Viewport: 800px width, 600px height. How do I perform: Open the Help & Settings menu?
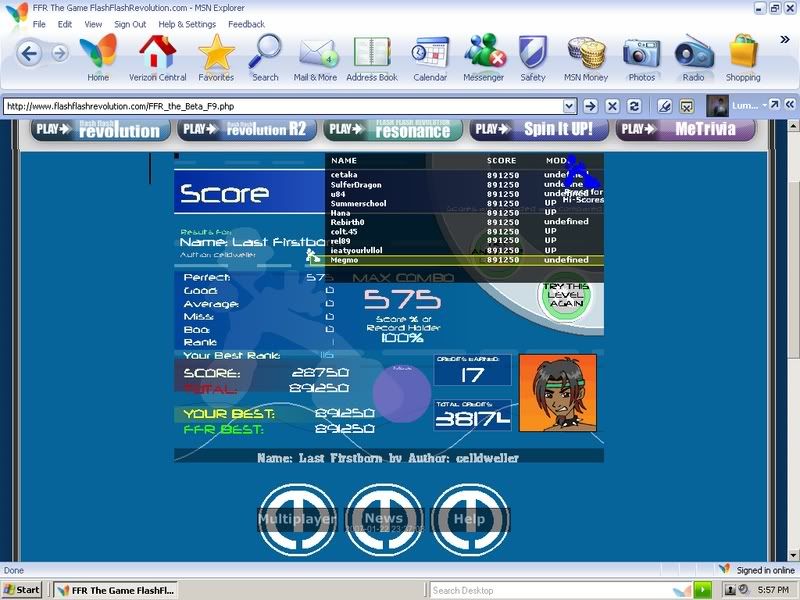point(186,24)
